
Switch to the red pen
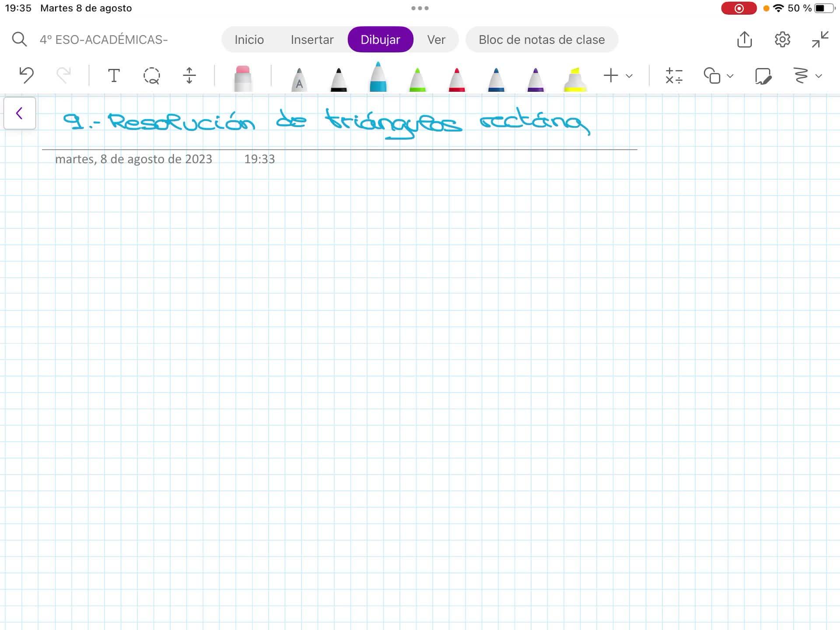click(457, 80)
